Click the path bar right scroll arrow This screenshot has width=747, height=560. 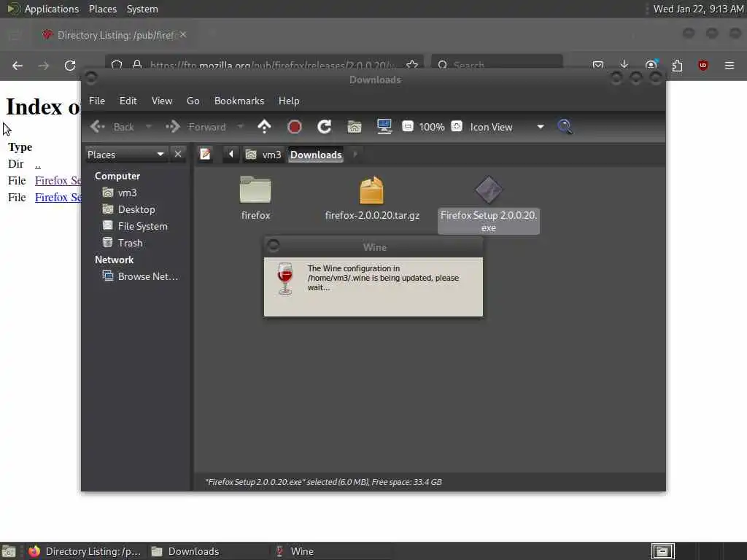pos(355,155)
